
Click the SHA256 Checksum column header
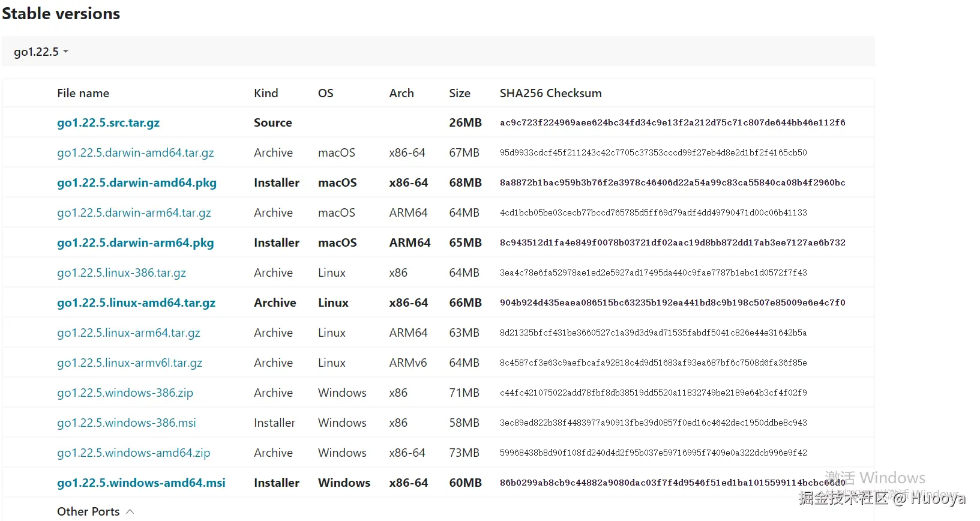tap(550, 93)
